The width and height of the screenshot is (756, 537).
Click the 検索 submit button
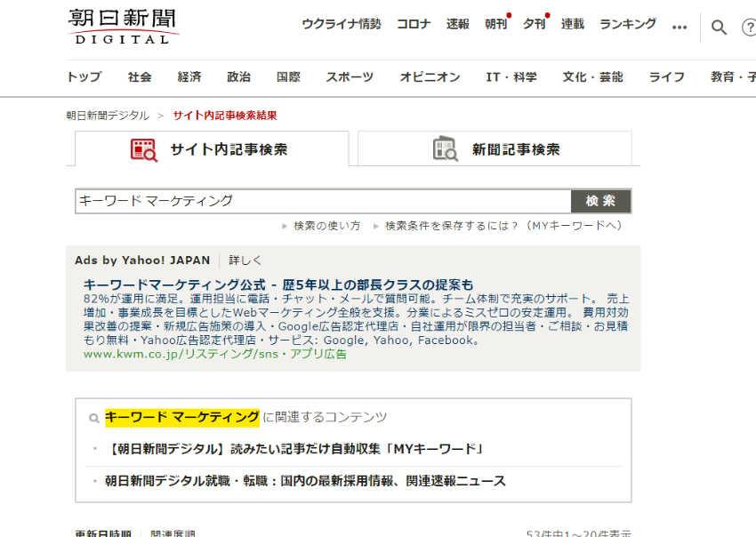click(600, 201)
